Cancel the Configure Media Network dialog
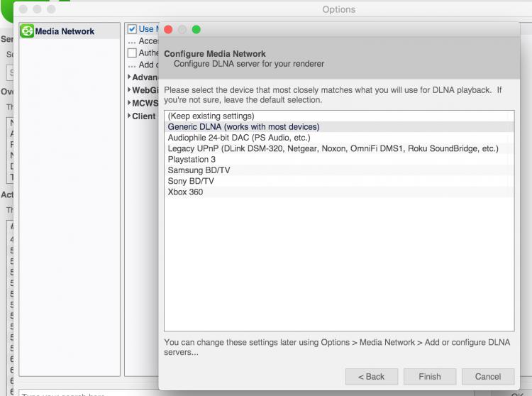Viewport: 532px width, 396px height. (x=488, y=377)
